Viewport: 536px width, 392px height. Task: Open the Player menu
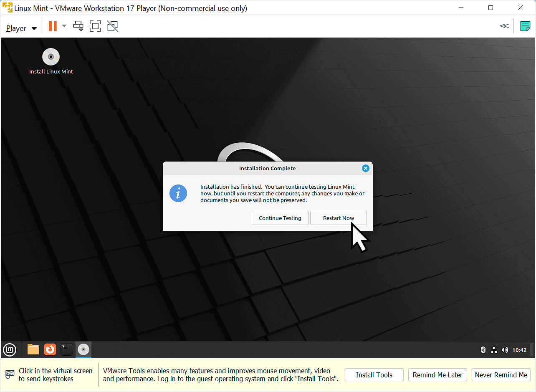point(21,28)
